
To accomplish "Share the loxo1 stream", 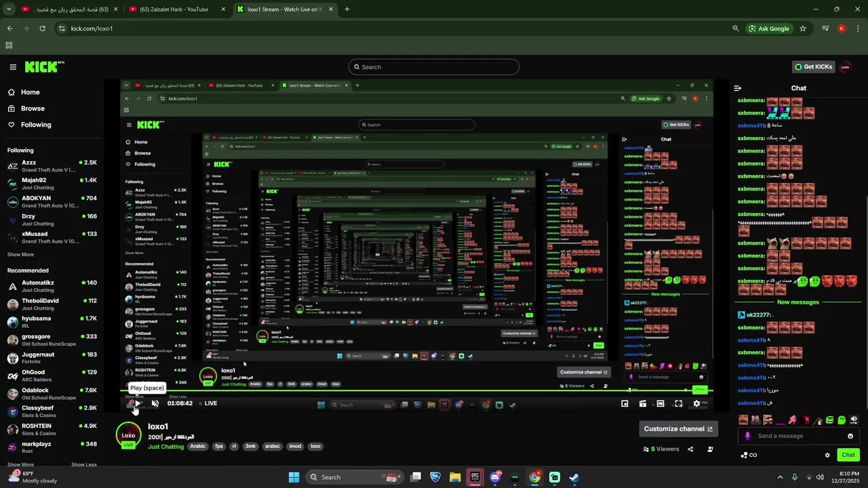I will 690,449.
